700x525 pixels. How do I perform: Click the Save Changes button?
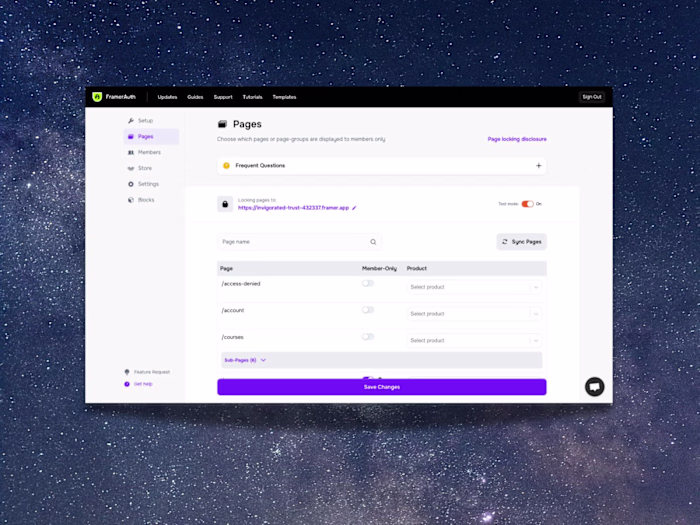tap(382, 387)
